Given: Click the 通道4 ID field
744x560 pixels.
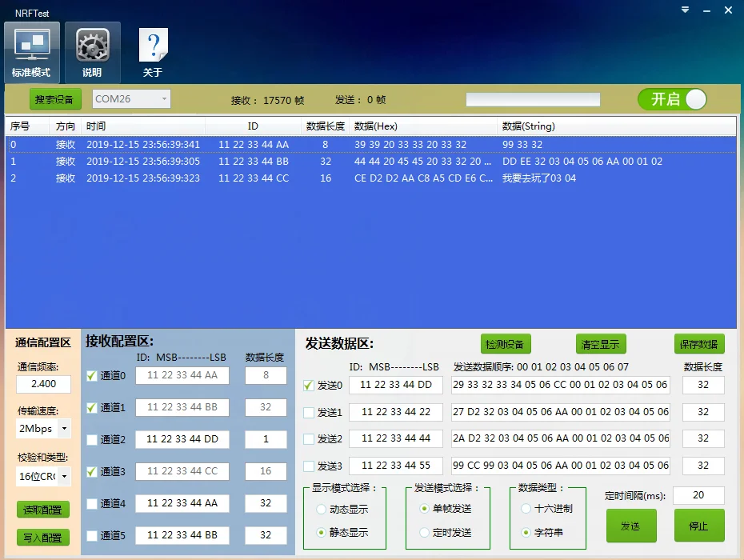Looking at the screenshot, I should coord(182,503).
